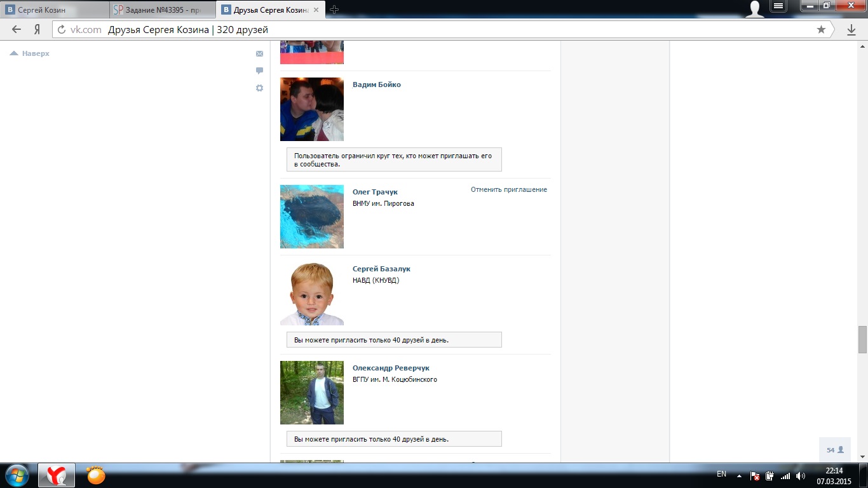Click the Наверх back-to-top link

click(x=30, y=53)
